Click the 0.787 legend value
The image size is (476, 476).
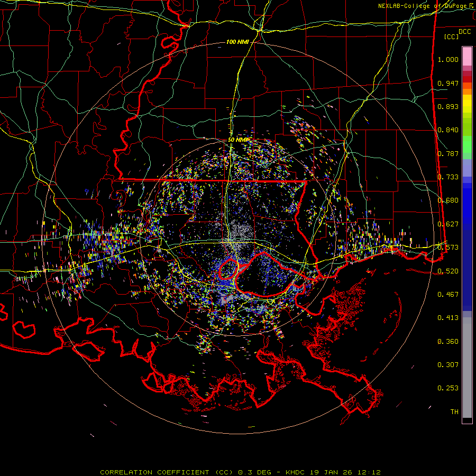[x=448, y=153]
